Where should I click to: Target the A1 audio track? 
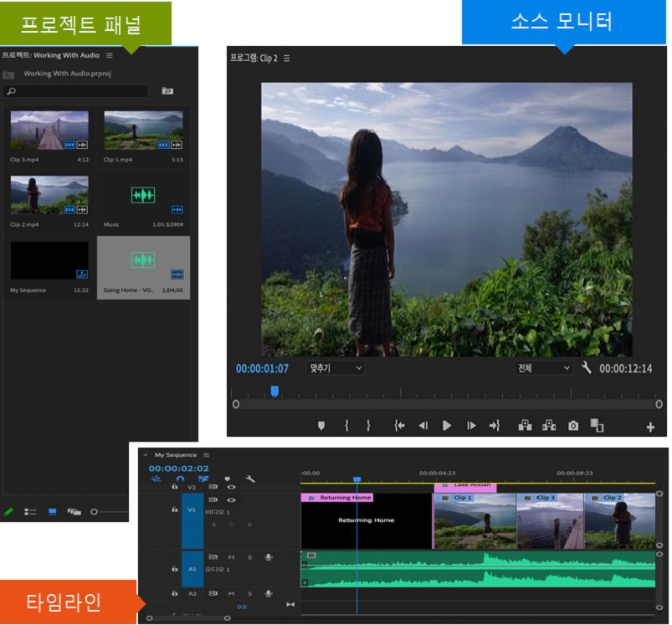click(192, 569)
